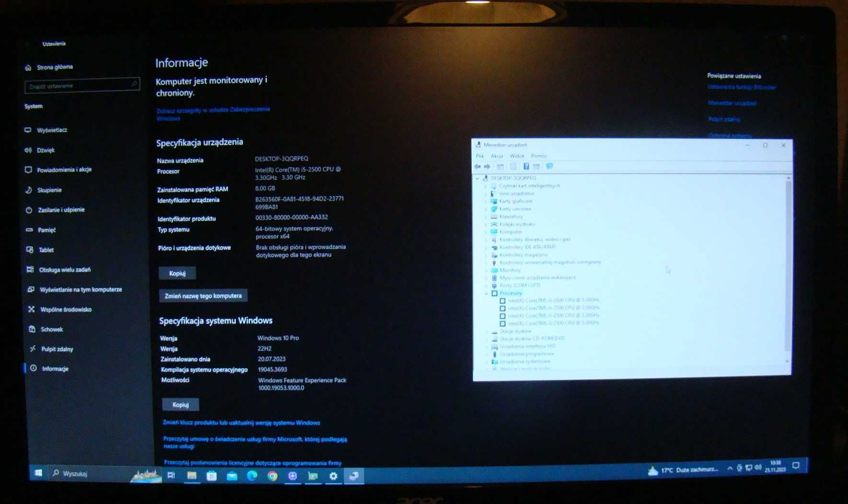Open the Zobacz szczegóły w usłudze Zabezpieczenia Windows link

pos(213,114)
